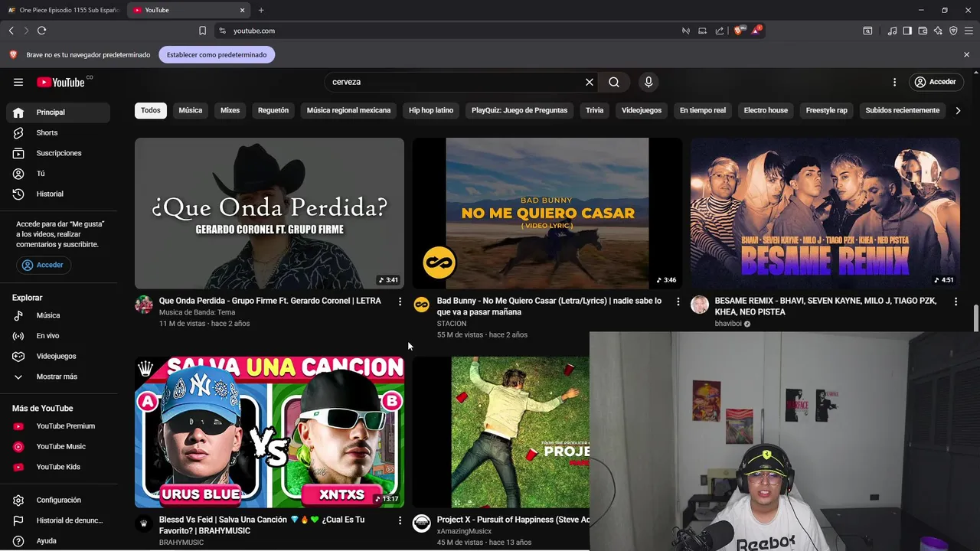Click the bhaviboi channel name

pyautogui.click(x=728, y=324)
